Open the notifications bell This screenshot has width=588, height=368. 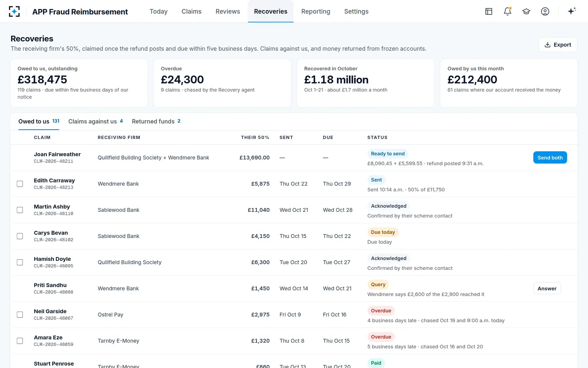coord(508,11)
